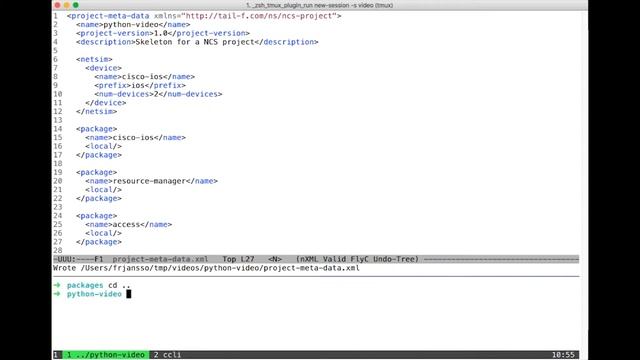Click the yellow minimize window button
This screenshot has height=360, width=640.
click(67, 5)
